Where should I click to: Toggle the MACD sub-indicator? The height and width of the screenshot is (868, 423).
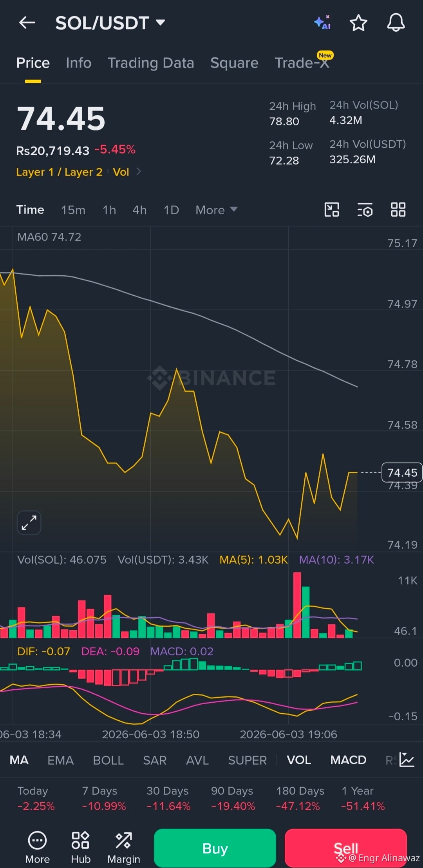(x=348, y=760)
